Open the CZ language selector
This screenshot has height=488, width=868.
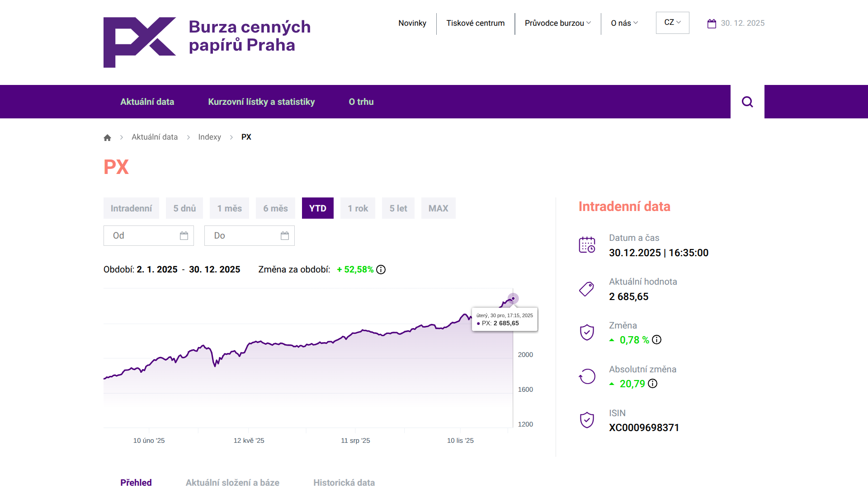[673, 23]
